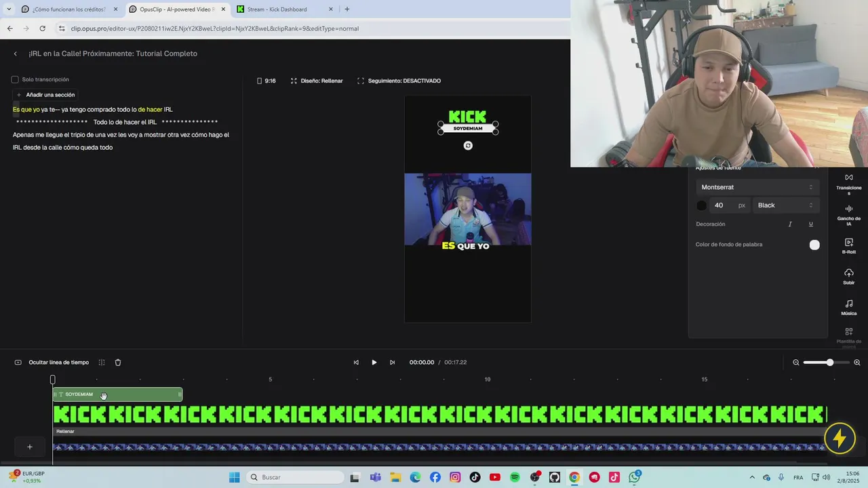Open the Diseño: Rellenar layout selector

(317, 81)
